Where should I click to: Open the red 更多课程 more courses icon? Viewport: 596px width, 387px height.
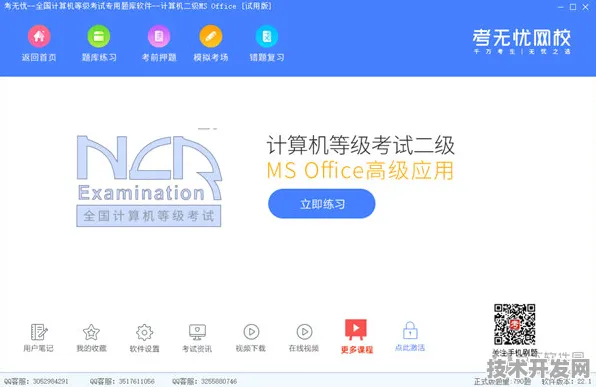[356, 330]
